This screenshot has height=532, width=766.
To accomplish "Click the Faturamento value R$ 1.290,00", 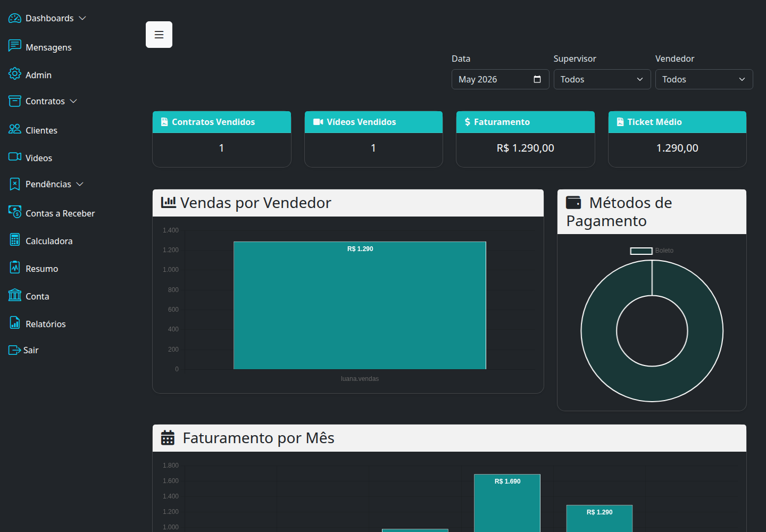I will 526,148.
